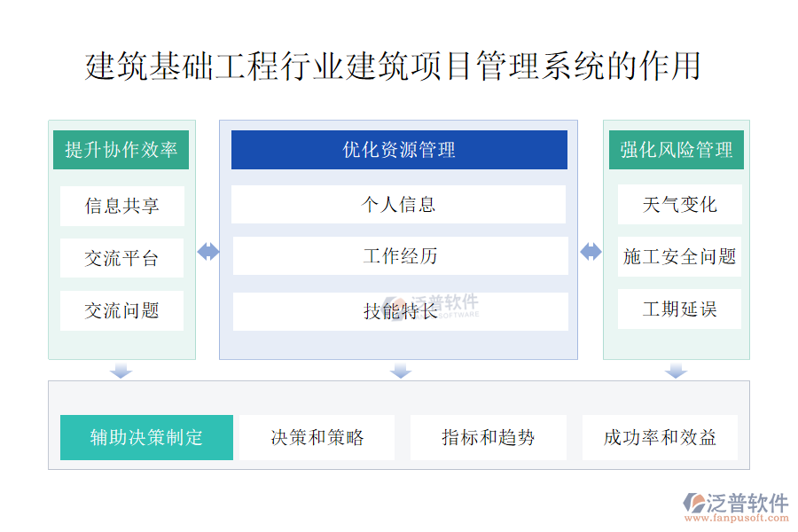Select the 工作经历 row
The image size is (798, 532).
[x=400, y=256]
